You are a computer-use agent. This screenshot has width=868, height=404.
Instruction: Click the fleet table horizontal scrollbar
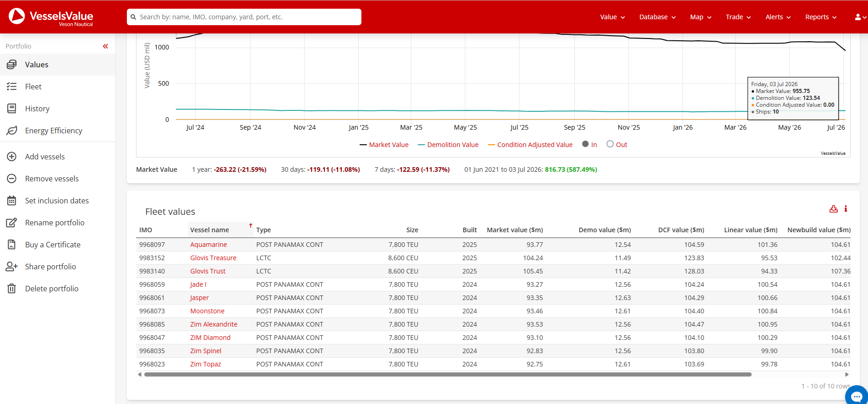(448, 374)
